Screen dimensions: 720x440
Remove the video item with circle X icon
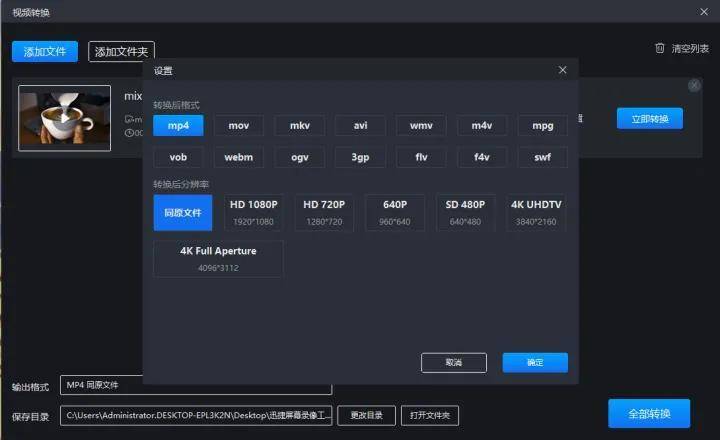(x=694, y=86)
